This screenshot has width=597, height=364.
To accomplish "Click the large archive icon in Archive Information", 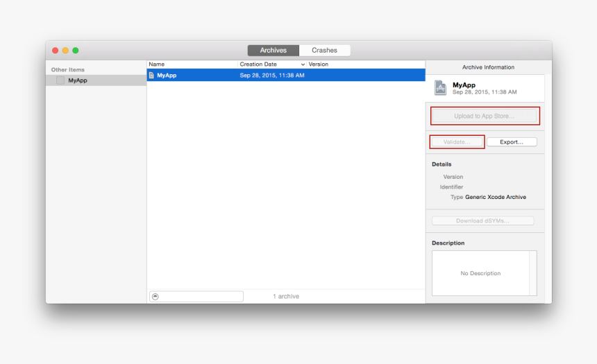I will [441, 88].
